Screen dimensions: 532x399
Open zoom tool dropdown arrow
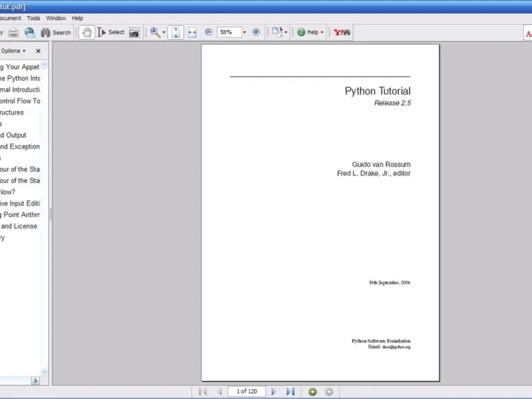[164, 33]
